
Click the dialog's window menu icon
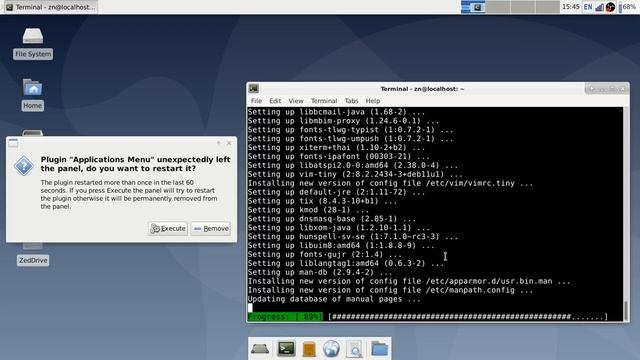(x=13, y=143)
